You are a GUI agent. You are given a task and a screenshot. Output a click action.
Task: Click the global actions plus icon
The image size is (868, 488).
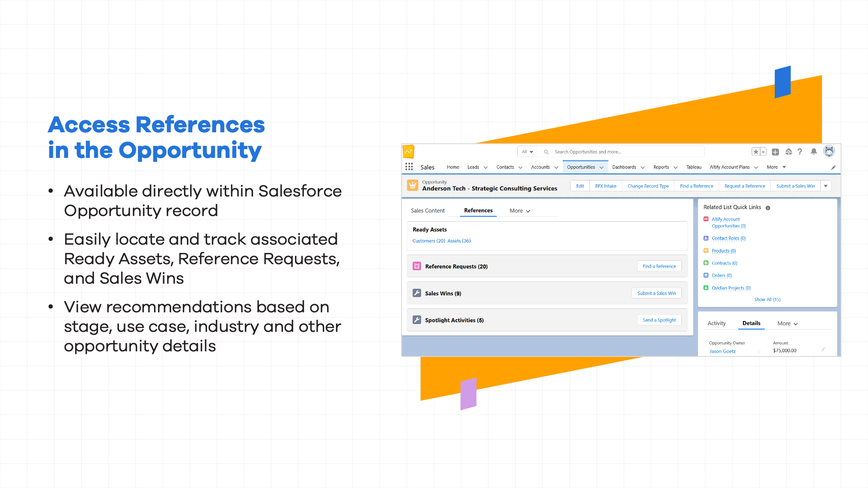pyautogui.click(x=775, y=152)
